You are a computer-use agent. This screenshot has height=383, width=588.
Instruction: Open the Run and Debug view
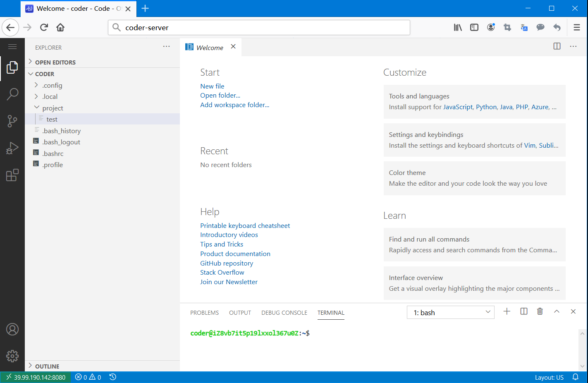[12, 148]
